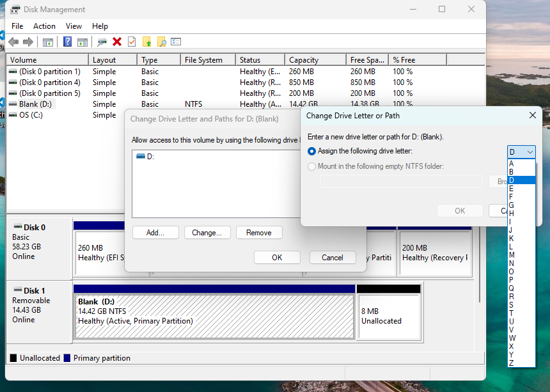This screenshot has width=550, height=392.
Task: Sort by the Layout column header
Action: click(113, 60)
